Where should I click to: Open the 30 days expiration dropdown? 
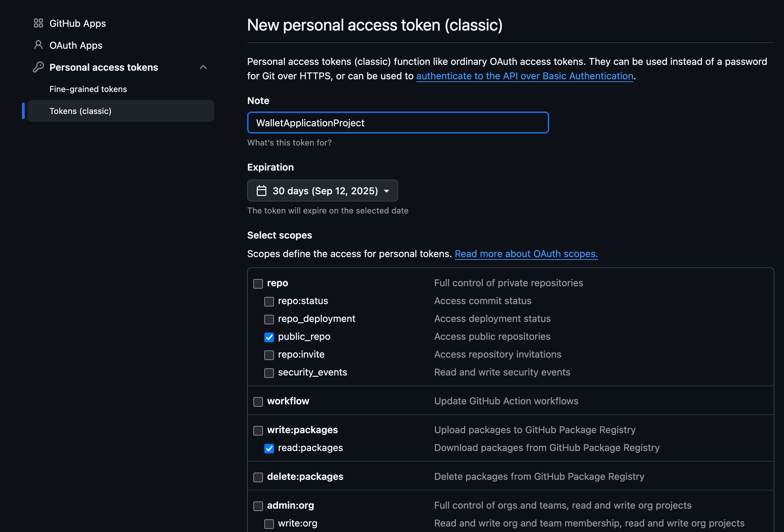(322, 190)
